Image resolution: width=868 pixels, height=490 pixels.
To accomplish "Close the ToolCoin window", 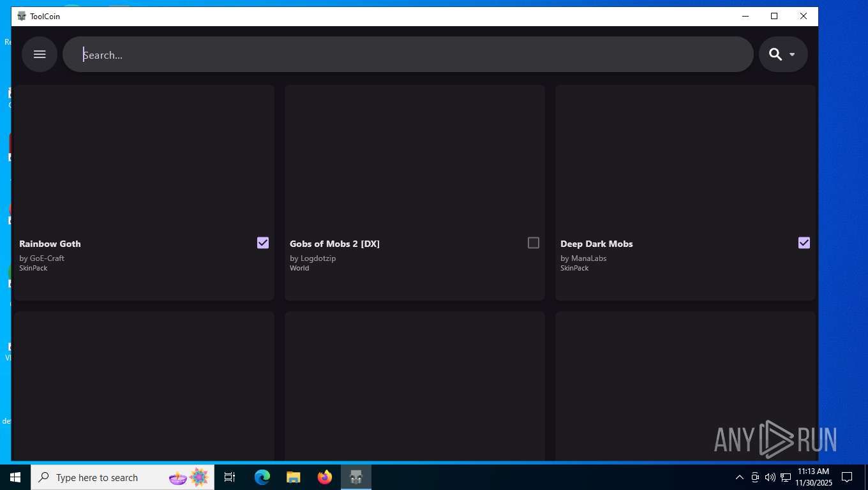I will click(804, 16).
